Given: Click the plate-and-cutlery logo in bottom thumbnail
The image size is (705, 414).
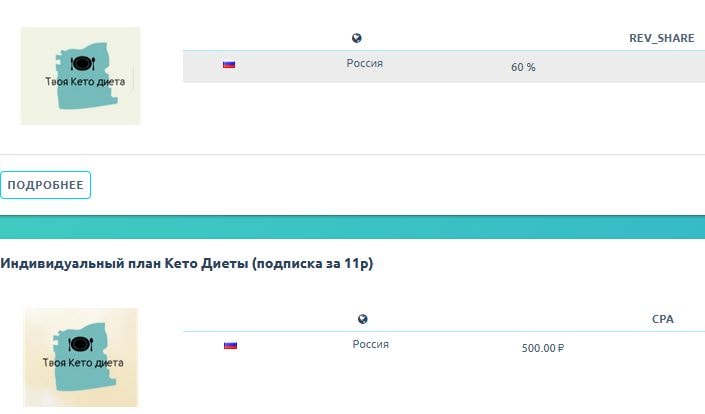Looking at the screenshot, I should coord(80,344).
